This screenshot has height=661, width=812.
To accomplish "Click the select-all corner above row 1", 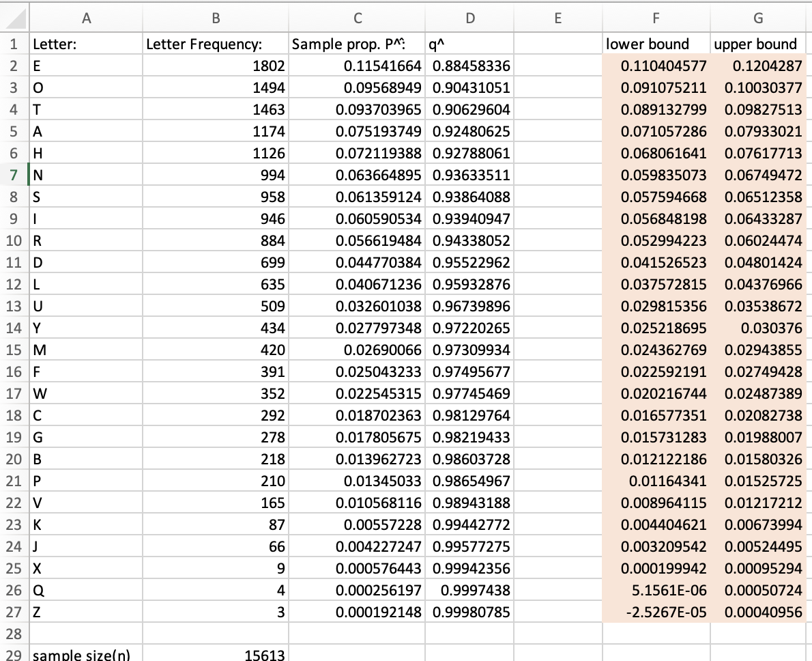I will coord(14,18).
